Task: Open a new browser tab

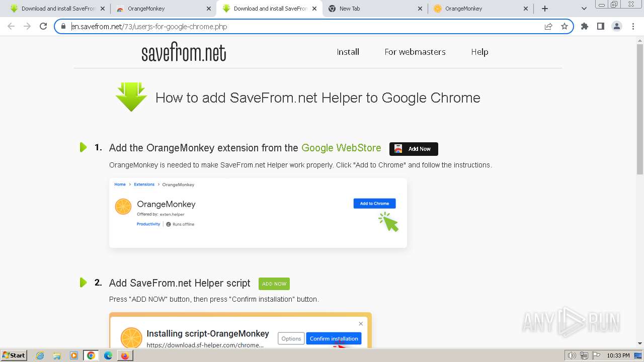Action: [x=545, y=9]
